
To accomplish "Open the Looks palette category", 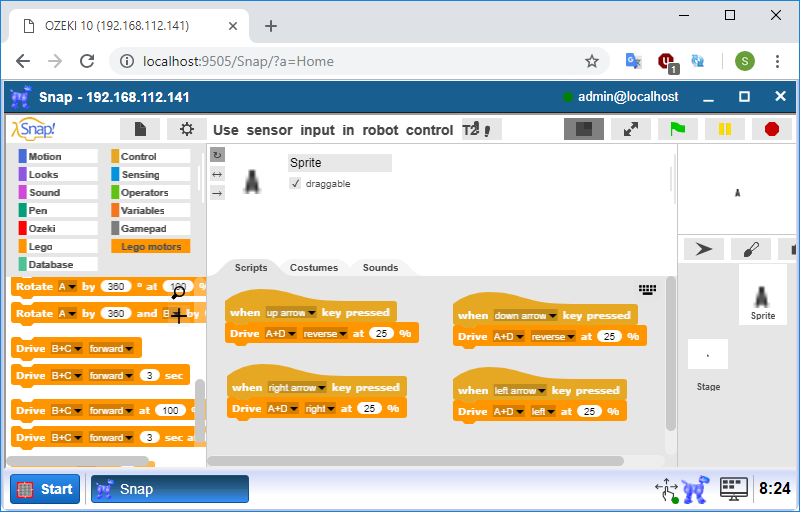I will pyautogui.click(x=58, y=174).
